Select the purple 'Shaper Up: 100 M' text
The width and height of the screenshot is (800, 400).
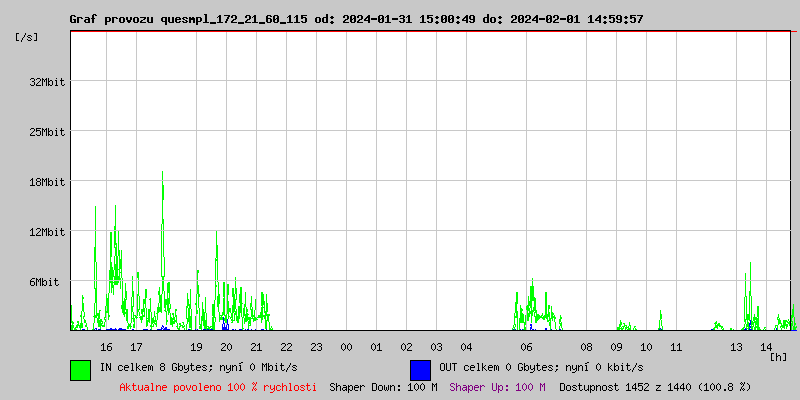point(497,387)
